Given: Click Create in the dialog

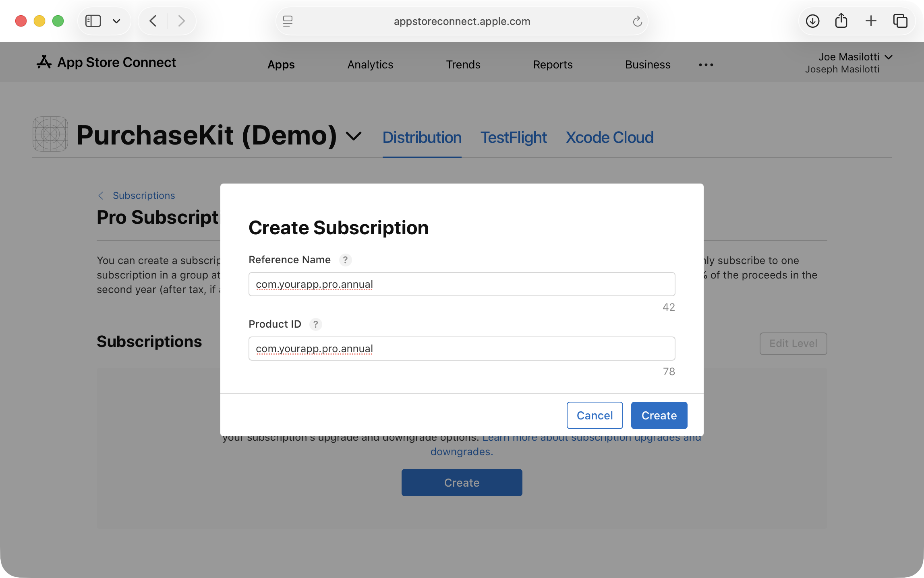Looking at the screenshot, I should click(659, 415).
